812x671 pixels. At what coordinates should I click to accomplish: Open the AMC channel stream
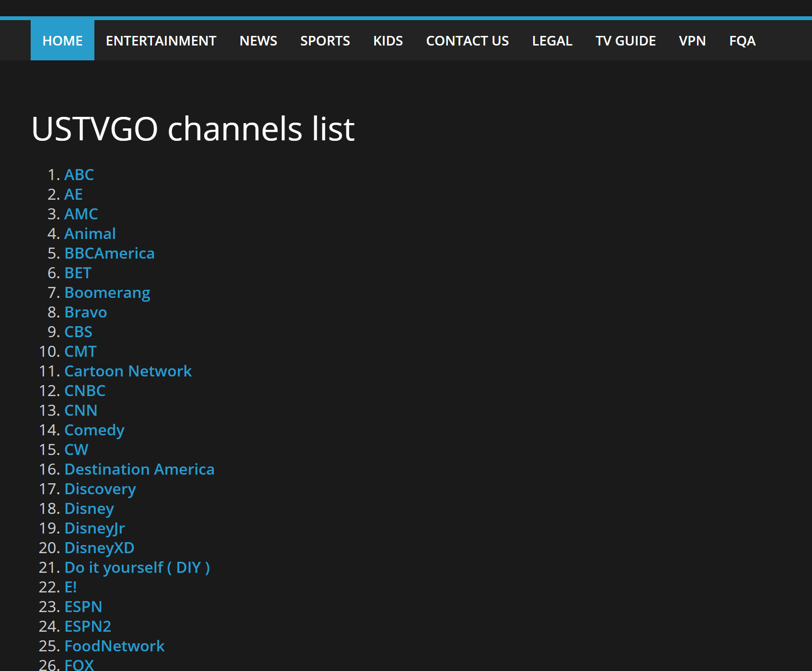click(81, 214)
